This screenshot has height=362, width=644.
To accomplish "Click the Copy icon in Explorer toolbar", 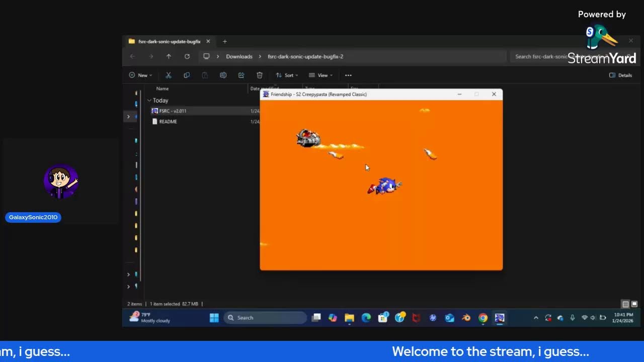I will 187,75.
